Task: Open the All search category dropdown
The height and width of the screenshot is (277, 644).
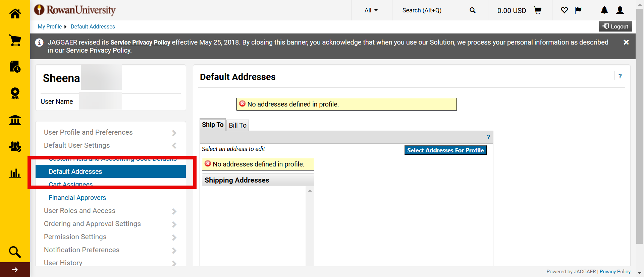Action: pyautogui.click(x=371, y=10)
